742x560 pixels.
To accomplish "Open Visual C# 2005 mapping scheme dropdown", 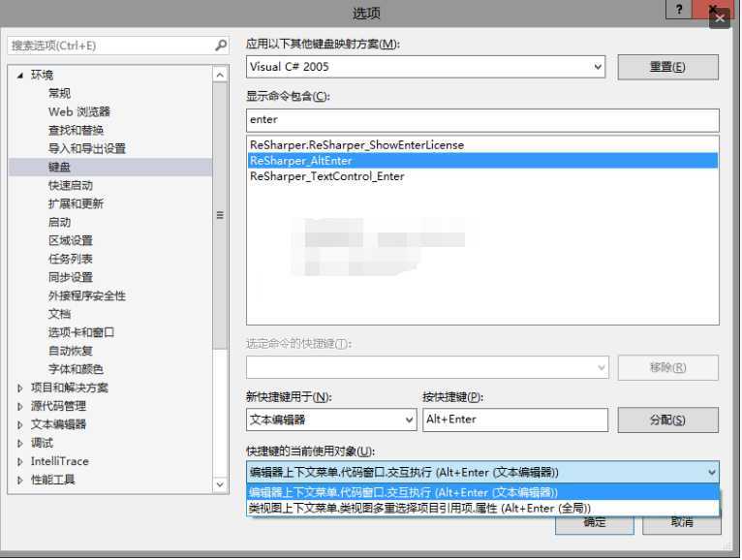I will pyautogui.click(x=598, y=67).
